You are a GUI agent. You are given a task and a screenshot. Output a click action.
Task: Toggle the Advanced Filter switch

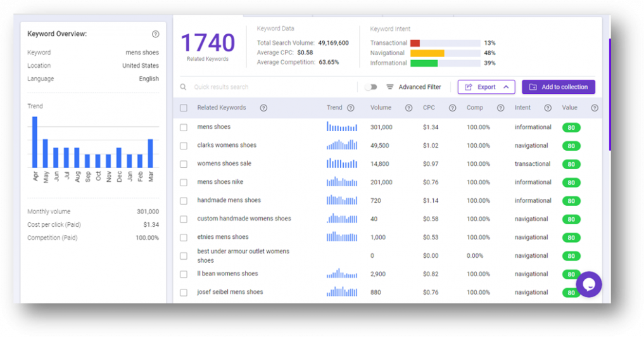coord(371,87)
